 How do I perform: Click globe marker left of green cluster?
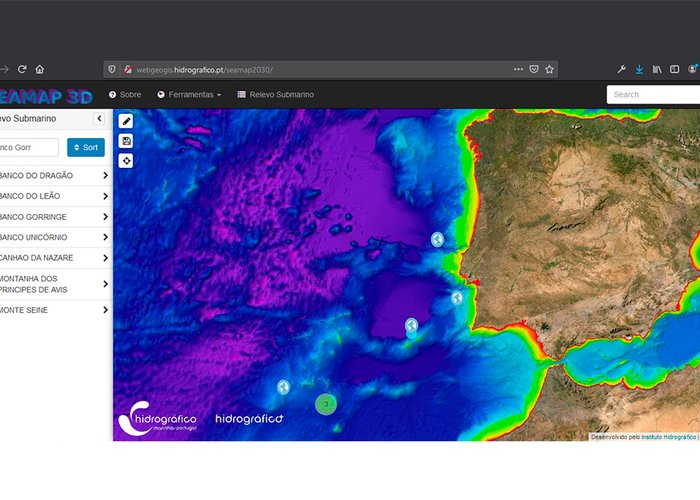(283, 387)
